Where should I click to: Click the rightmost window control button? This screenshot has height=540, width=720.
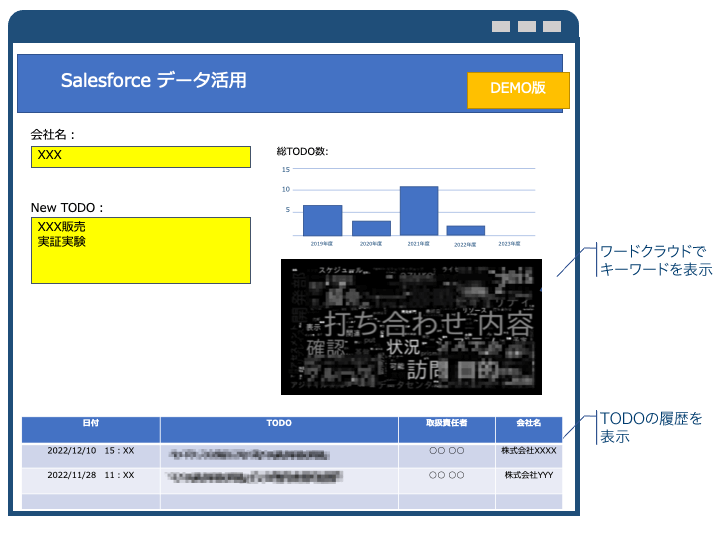tap(552, 27)
